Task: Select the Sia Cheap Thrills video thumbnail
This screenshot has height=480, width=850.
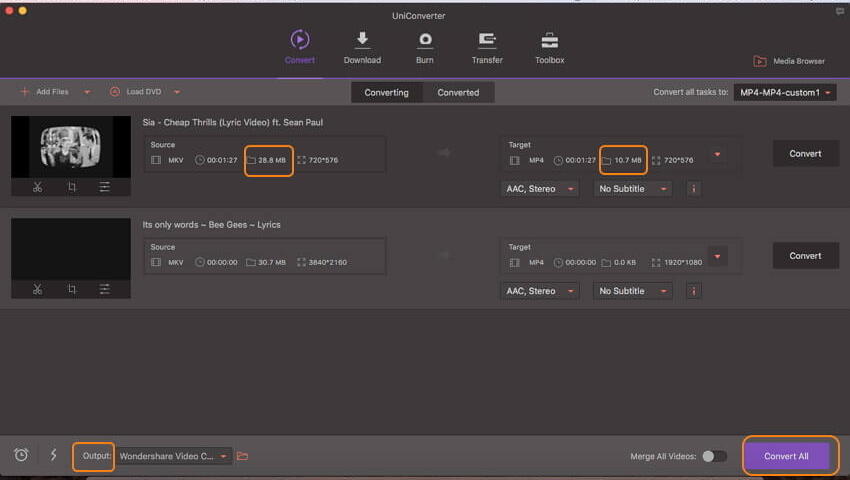Action: [x=71, y=146]
